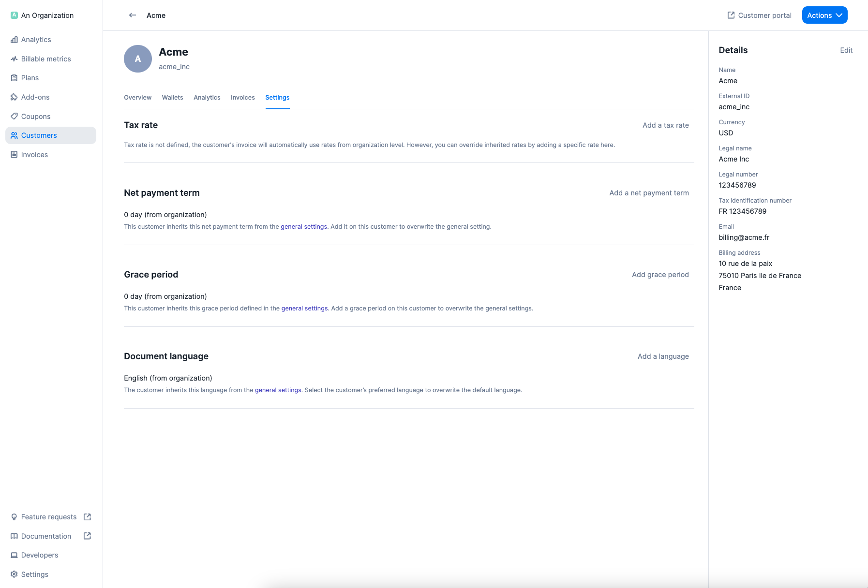Click the Coupons tag icon

pyautogui.click(x=14, y=117)
